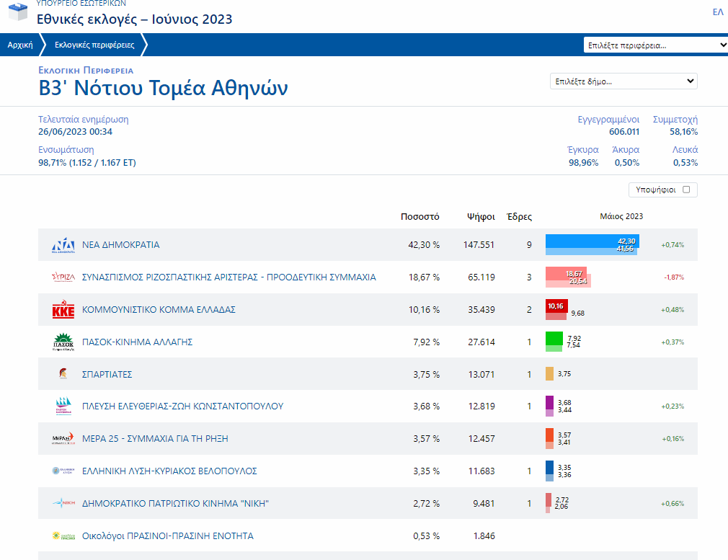Image resolution: width=728 pixels, height=560 pixels.
Task: Click the ΣΠΑΡΤΙΑΤΕΣ helmet icon
Action: pyautogui.click(x=64, y=374)
